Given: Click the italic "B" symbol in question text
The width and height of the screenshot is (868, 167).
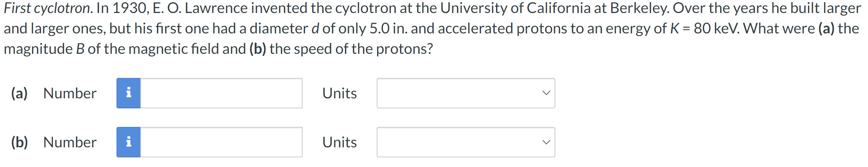Looking at the screenshot, I should (x=80, y=49).
